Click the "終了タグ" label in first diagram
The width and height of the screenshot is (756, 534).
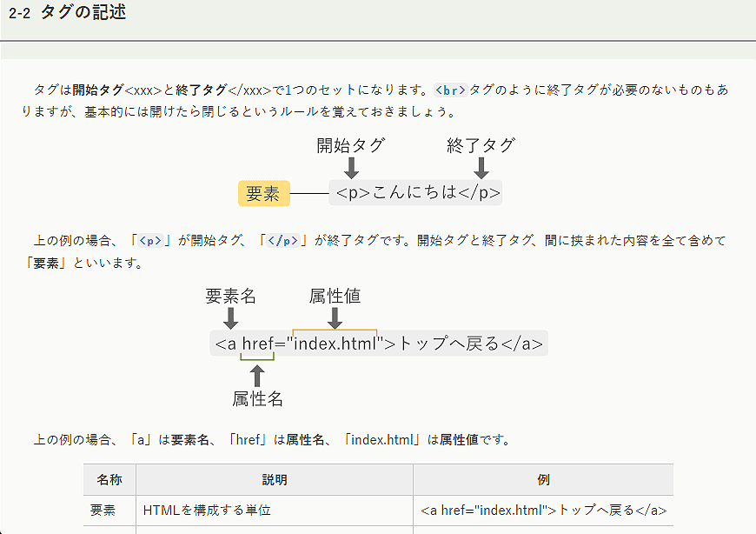(481, 145)
